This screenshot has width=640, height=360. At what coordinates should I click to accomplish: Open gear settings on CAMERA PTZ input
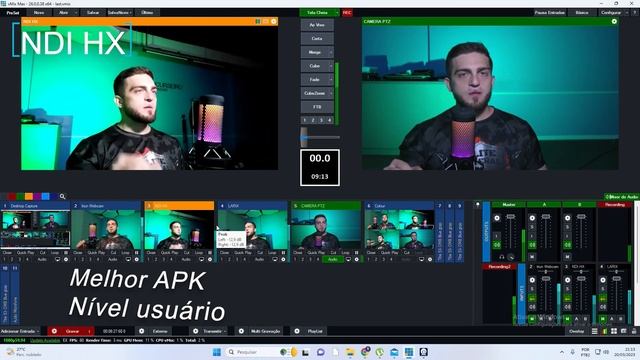(x=356, y=259)
